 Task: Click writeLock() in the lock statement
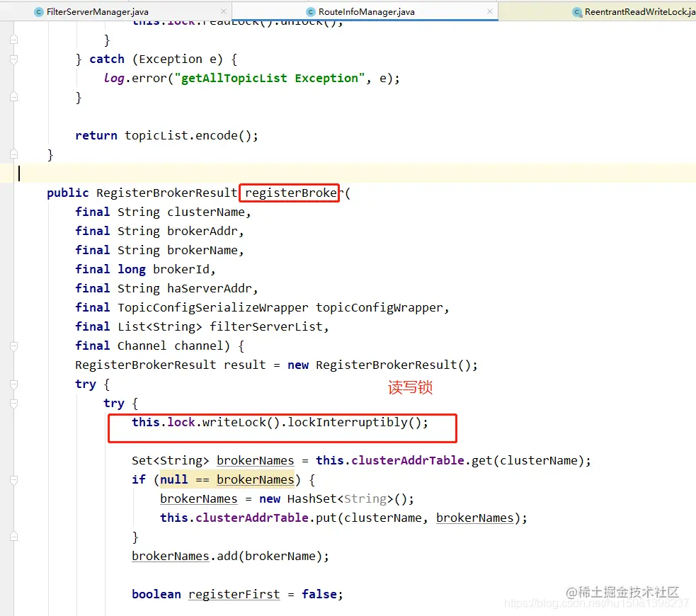pos(241,422)
